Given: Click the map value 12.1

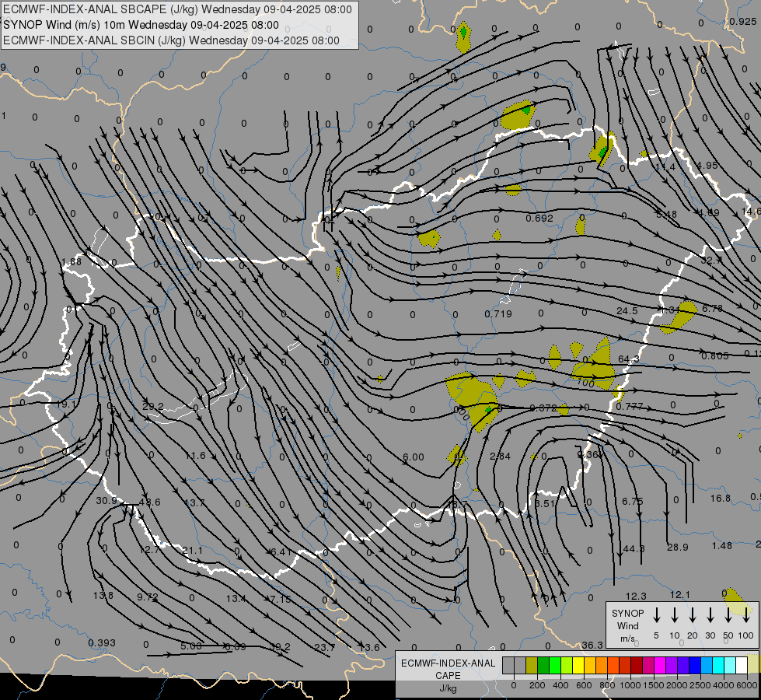Looking at the screenshot, I should [x=679, y=594].
